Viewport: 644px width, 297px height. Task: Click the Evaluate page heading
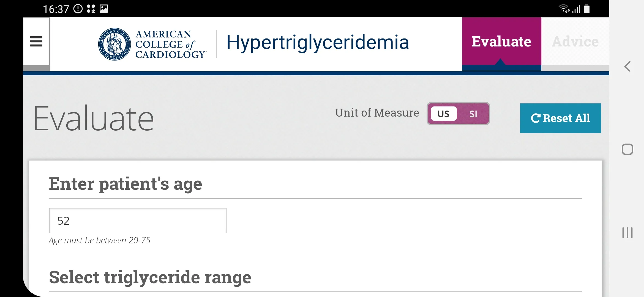pyautogui.click(x=93, y=118)
